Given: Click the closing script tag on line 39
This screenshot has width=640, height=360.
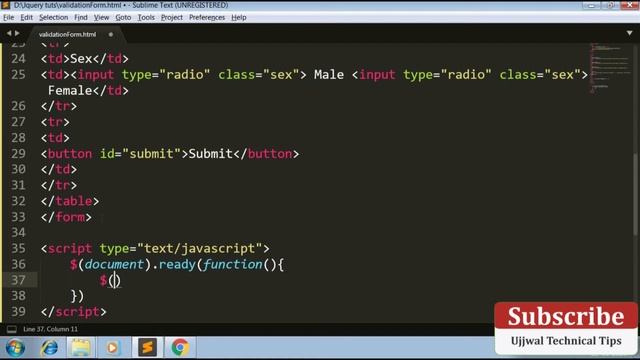Looking at the screenshot, I should [73, 312].
